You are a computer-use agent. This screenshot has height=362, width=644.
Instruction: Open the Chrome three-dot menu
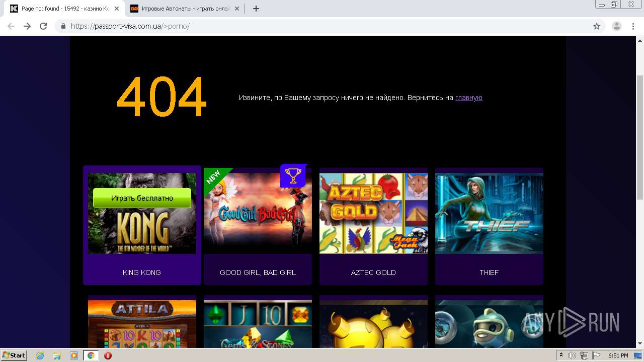point(633,26)
